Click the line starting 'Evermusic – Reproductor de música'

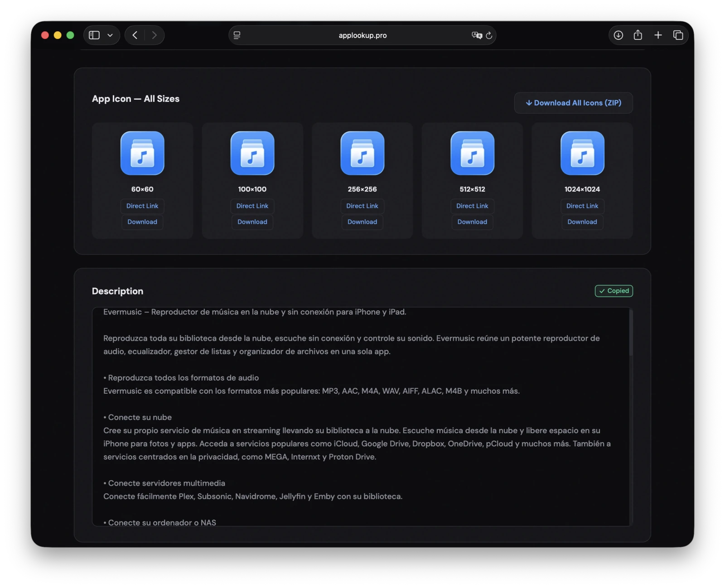click(x=255, y=312)
